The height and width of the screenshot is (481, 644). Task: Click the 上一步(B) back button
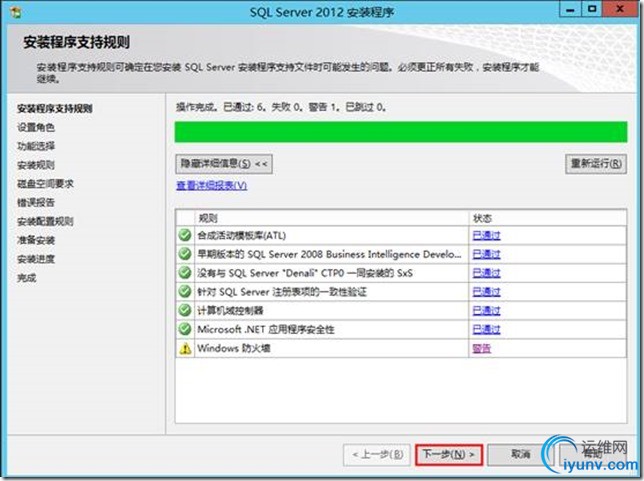377,455
